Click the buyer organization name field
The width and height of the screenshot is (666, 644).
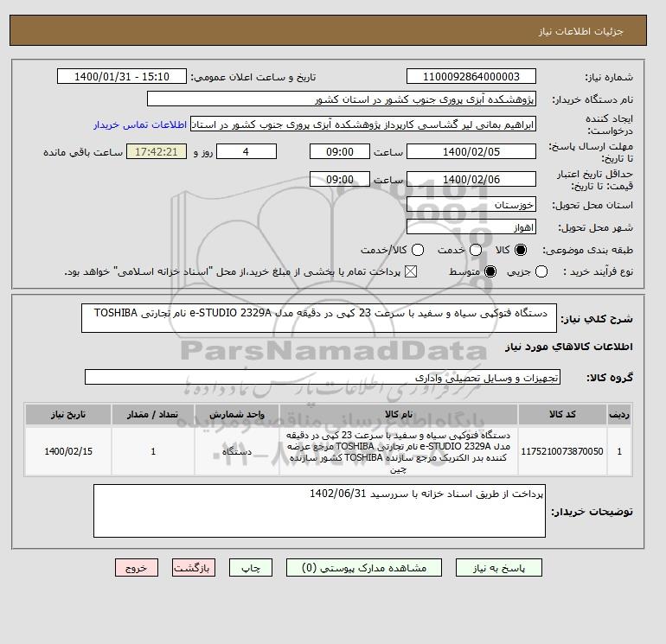point(342,99)
